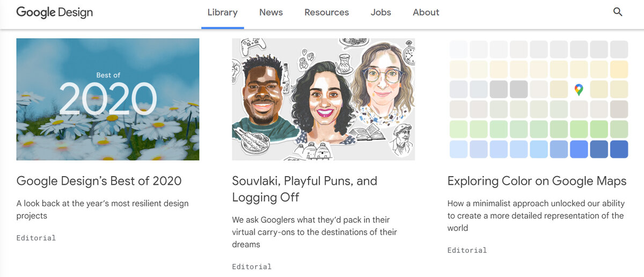Click "A look back at the year's" description
Viewport: 644px width, 277px height.
103,209
